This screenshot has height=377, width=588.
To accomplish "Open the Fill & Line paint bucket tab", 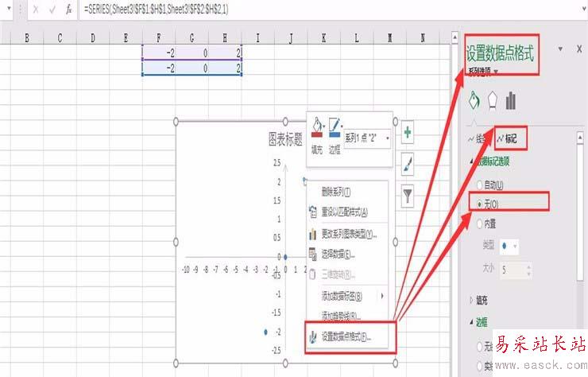I will coord(474,100).
